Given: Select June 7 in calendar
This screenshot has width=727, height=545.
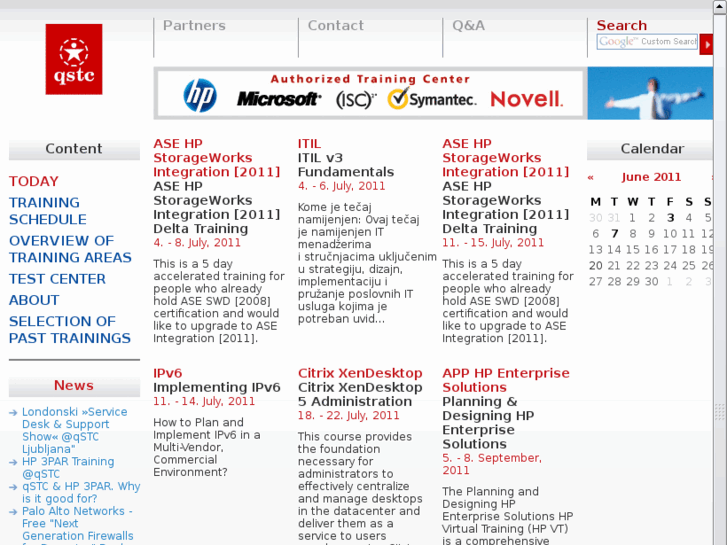Looking at the screenshot, I should 614,233.
